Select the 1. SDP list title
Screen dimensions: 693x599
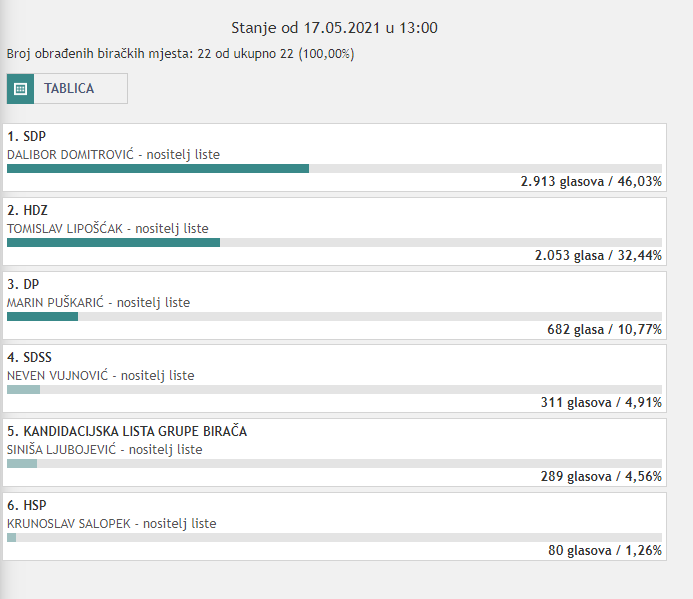point(27,137)
